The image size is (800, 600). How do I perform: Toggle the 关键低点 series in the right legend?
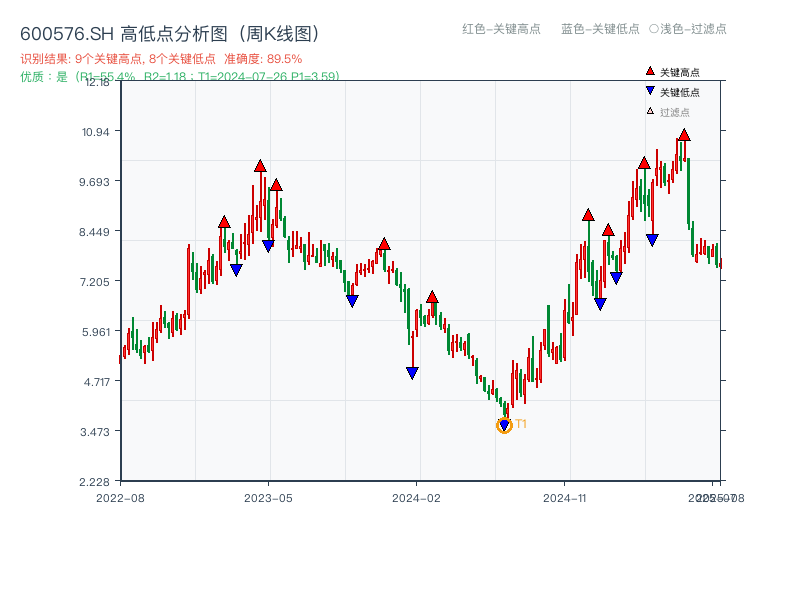pyautogui.click(x=673, y=92)
